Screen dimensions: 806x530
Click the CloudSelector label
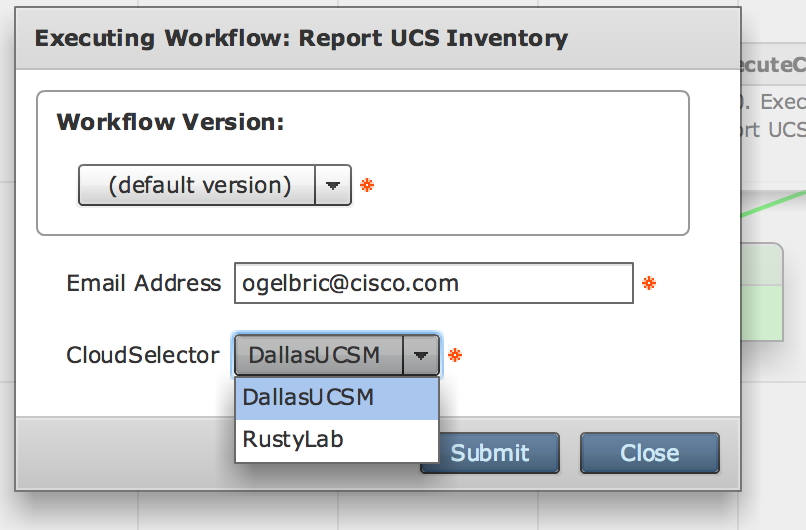[x=143, y=355]
